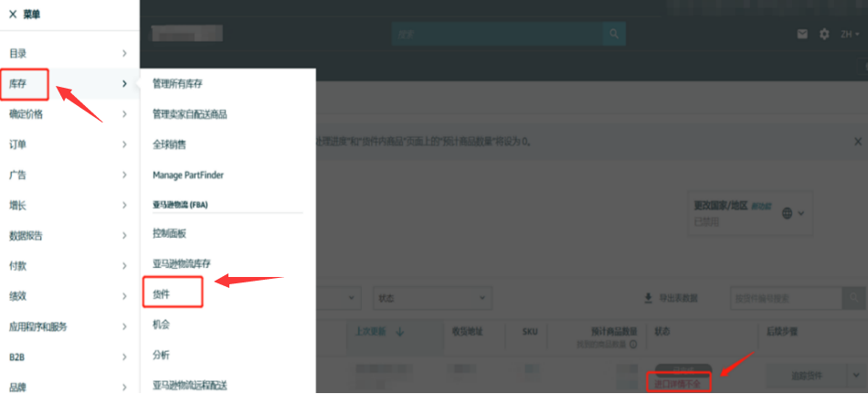The height and width of the screenshot is (394, 868).
Task: Choose 货件 in the submenu
Action: coord(162,294)
